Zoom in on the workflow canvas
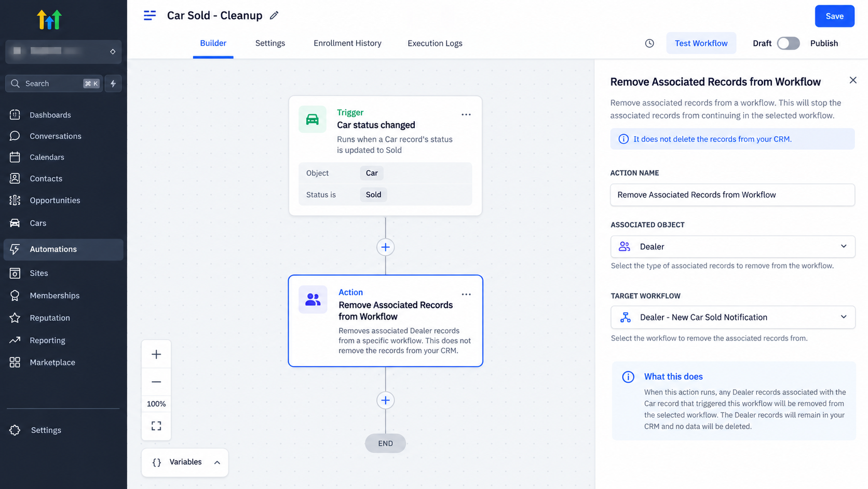 [x=156, y=354]
